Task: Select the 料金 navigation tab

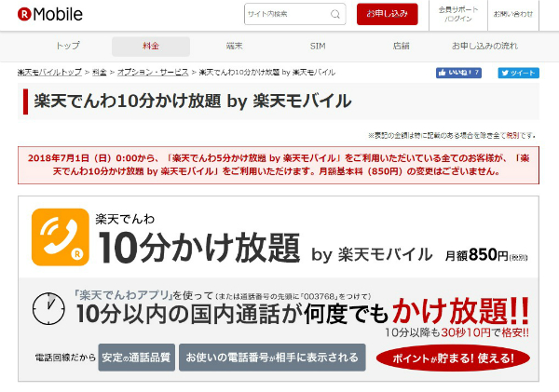Action: [x=151, y=46]
